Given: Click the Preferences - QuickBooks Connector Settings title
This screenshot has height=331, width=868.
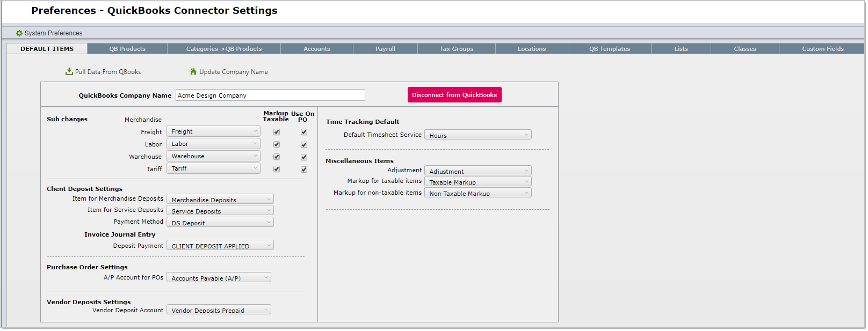Looking at the screenshot, I should 155,11.
